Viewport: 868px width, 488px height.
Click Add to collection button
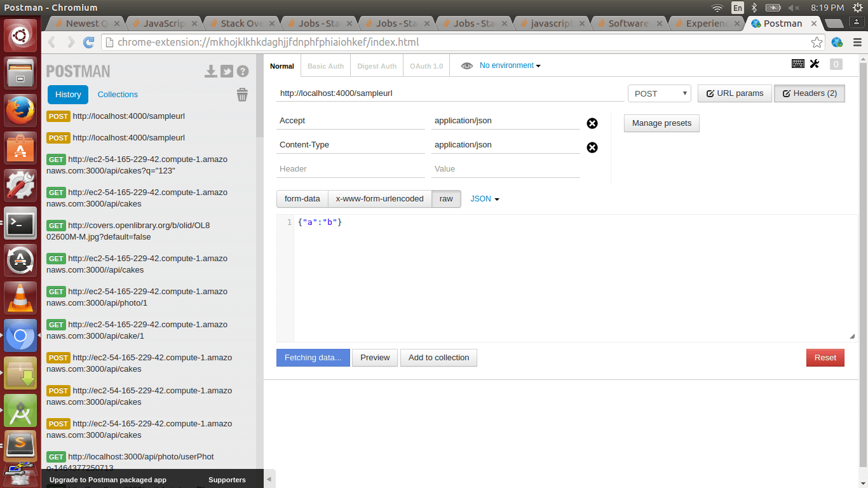(x=438, y=358)
